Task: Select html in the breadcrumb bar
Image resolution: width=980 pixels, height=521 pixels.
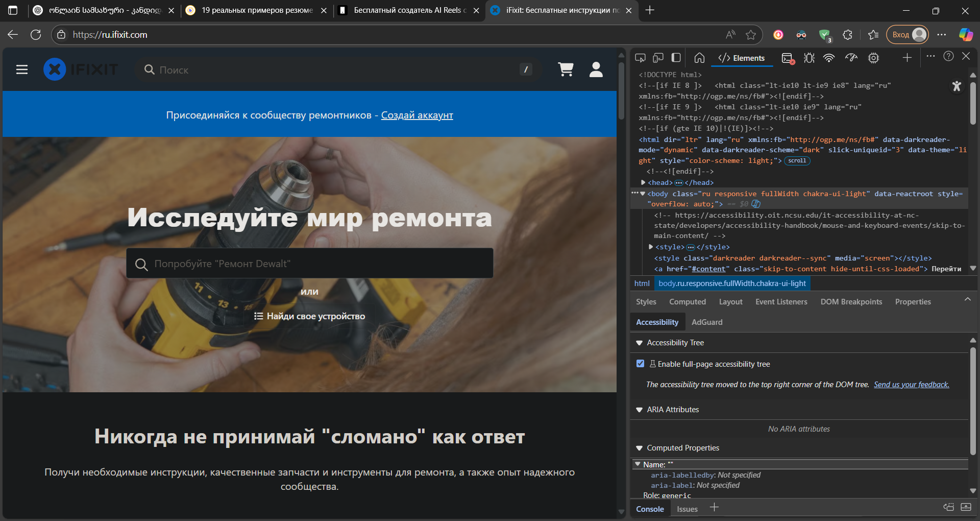Action: (642, 283)
